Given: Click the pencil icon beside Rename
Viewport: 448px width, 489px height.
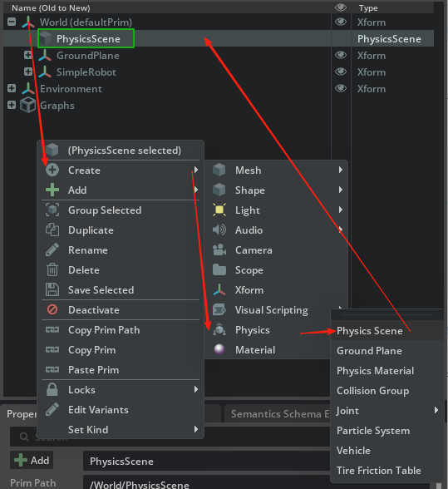Looking at the screenshot, I should [x=52, y=249].
